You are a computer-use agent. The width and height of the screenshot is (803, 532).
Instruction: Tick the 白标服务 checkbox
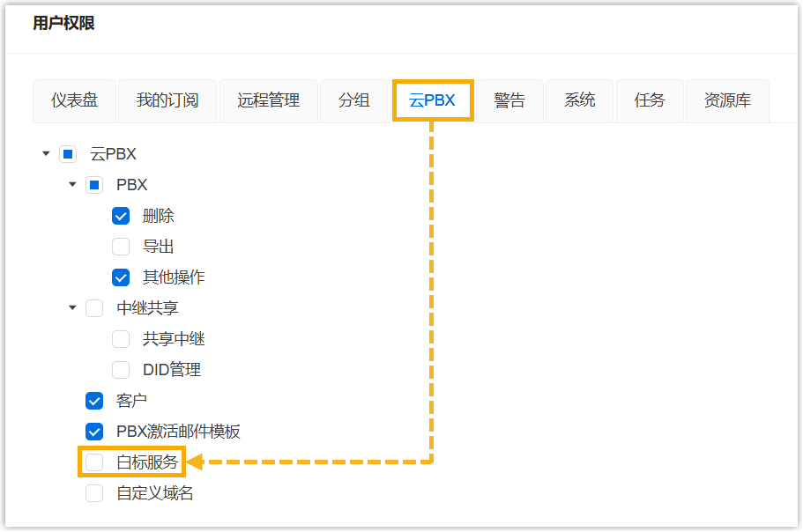(94, 462)
